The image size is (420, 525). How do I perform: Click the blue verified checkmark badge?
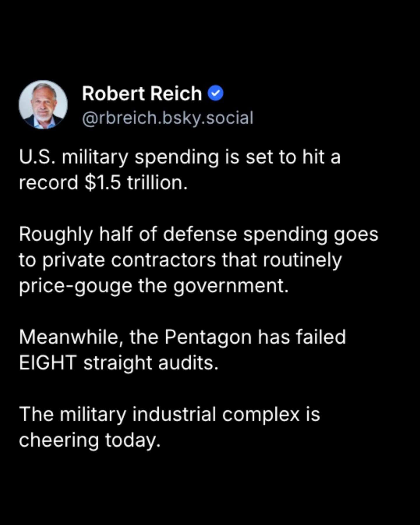tap(215, 93)
